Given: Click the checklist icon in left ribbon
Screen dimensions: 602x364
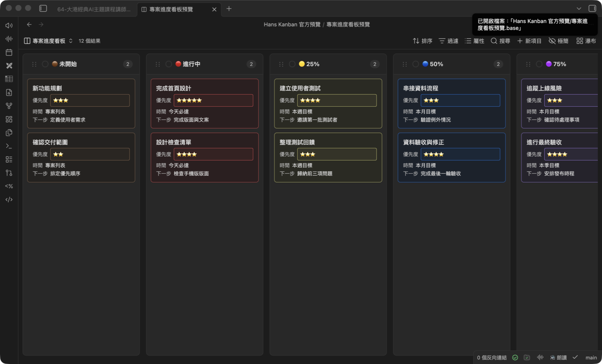Looking at the screenshot, I should tap(9, 159).
